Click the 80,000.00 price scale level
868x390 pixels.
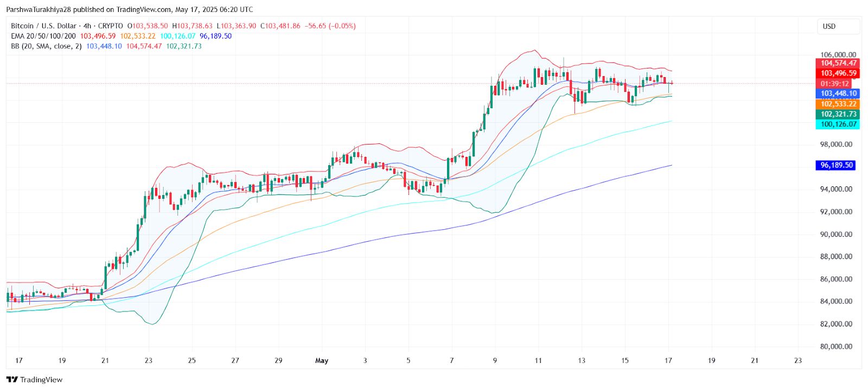coord(836,346)
